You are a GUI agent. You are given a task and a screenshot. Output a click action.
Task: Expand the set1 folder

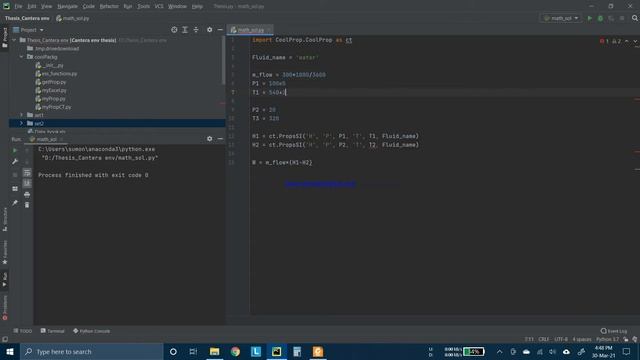point(22,115)
